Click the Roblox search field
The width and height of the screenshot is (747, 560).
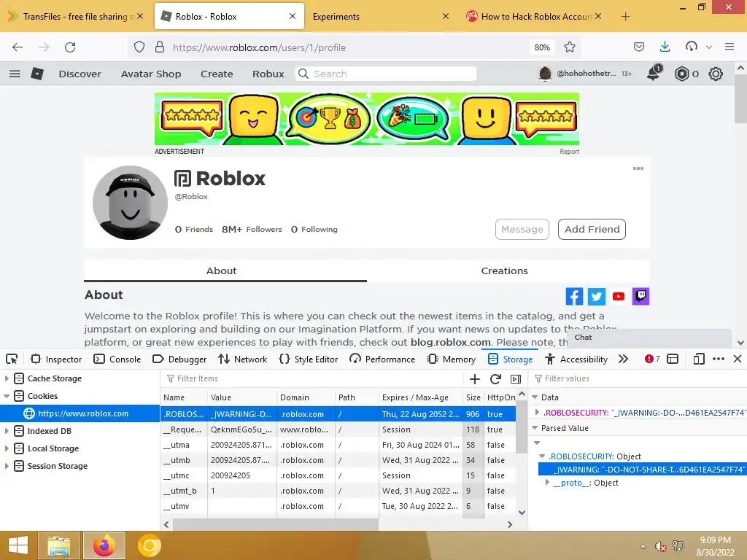pyautogui.click(x=386, y=74)
